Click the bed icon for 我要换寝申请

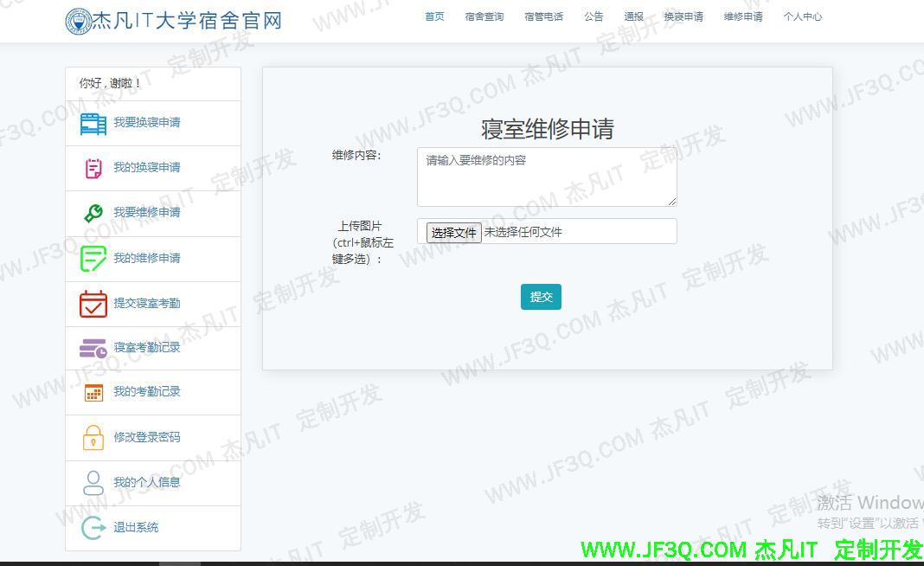(93, 124)
